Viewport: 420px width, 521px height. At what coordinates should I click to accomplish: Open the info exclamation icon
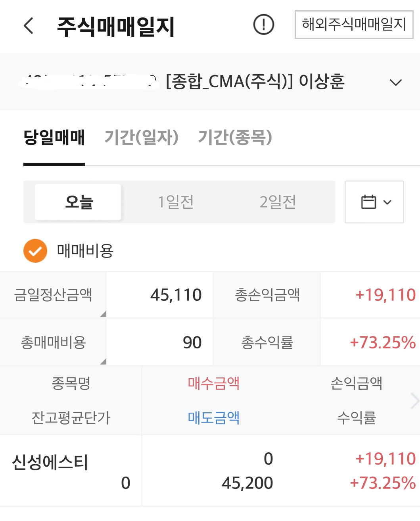[x=264, y=25]
